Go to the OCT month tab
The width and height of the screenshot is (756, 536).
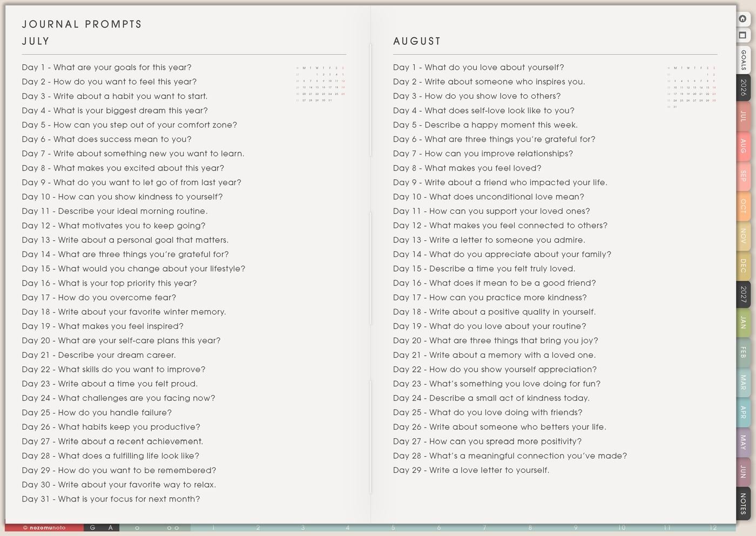pos(743,206)
